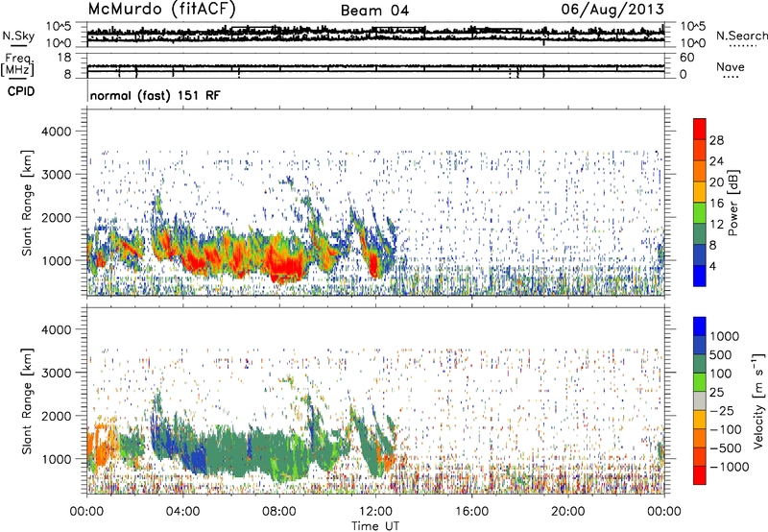
Task: Click the '28' label on Power colorbar
Action: 716,140
